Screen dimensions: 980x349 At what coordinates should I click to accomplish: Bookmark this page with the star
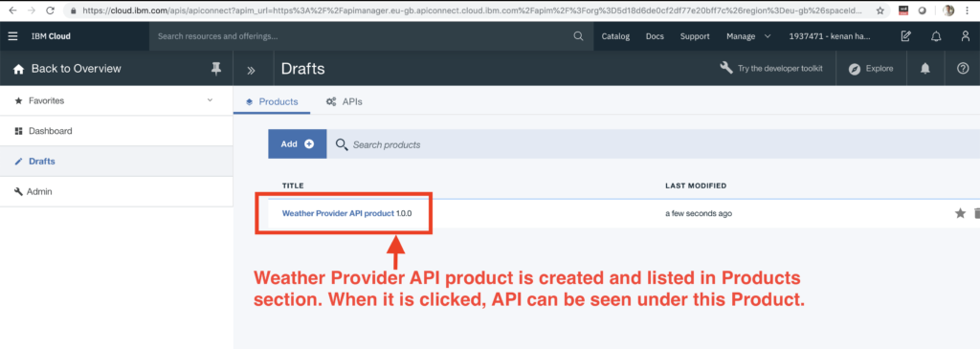[880, 11]
